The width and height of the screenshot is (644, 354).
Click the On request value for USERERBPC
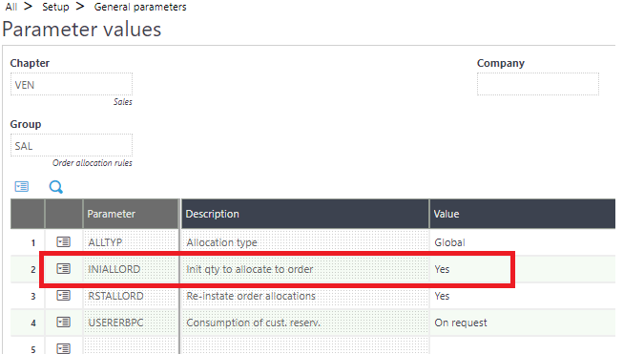coord(461,323)
